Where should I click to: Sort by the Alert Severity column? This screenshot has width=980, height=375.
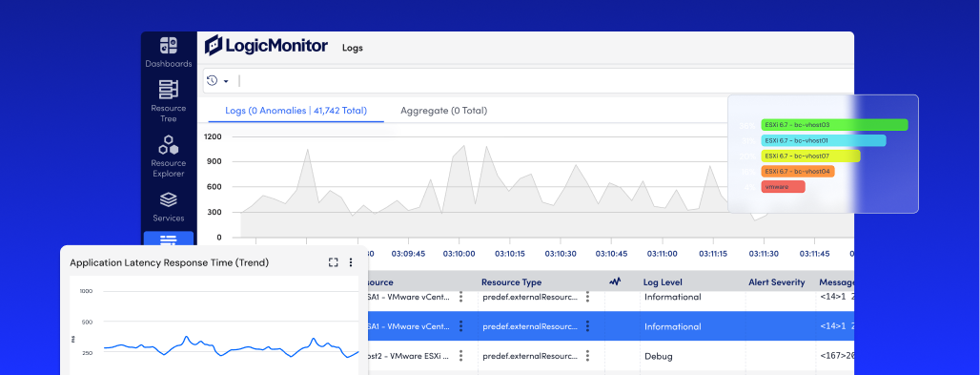point(777,282)
